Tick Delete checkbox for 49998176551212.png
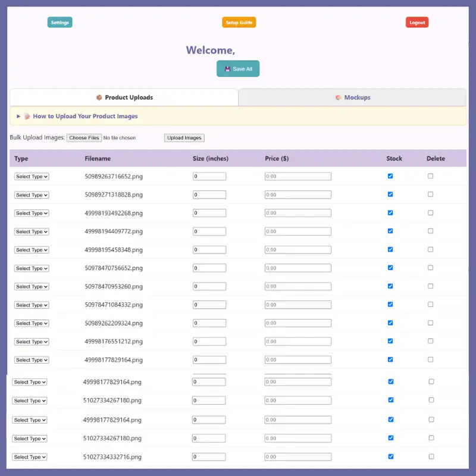Viewport: 476px width, 476px height. [x=430, y=341]
